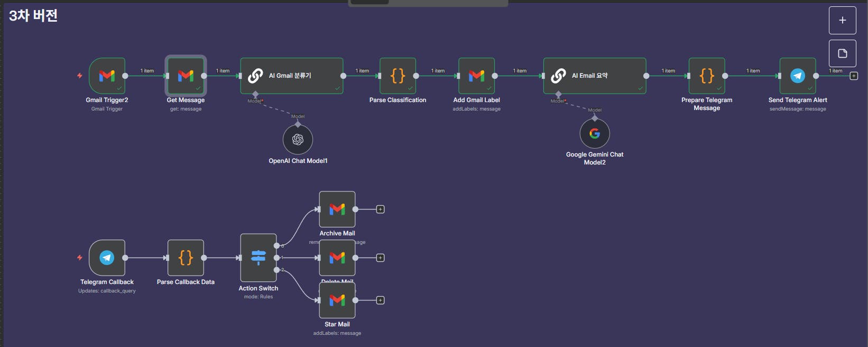Click output connector of Gmail Trigger2
Viewport: 868px width, 347px height.
pos(125,76)
